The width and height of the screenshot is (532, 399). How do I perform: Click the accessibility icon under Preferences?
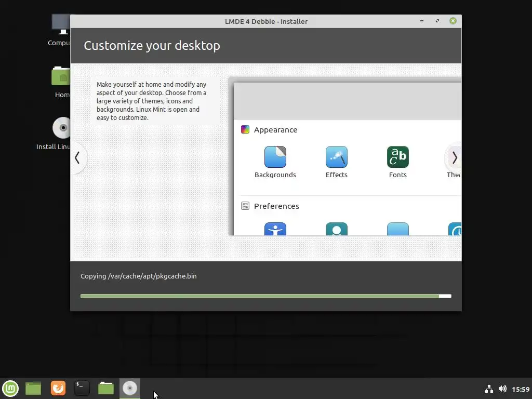tap(275, 229)
